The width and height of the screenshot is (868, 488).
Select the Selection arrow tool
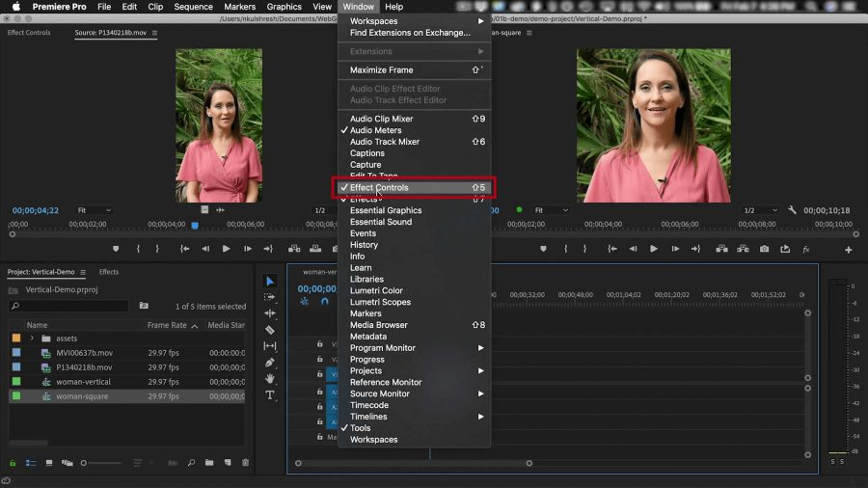coord(270,281)
